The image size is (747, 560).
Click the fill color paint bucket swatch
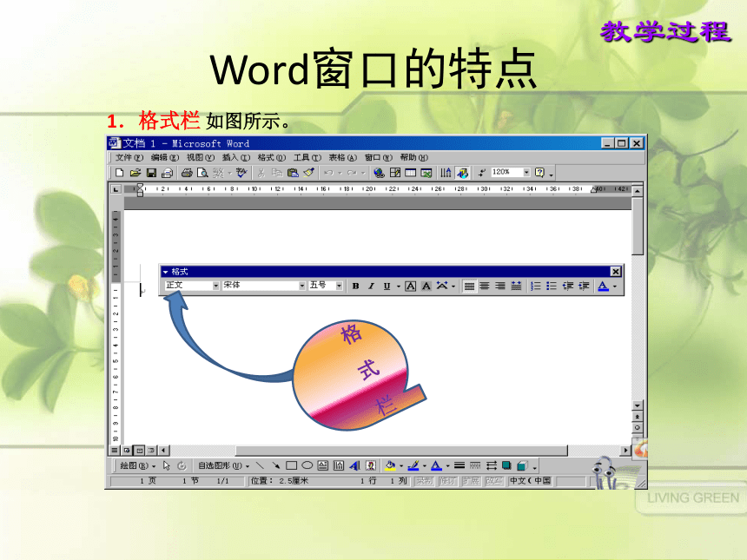tap(390, 465)
